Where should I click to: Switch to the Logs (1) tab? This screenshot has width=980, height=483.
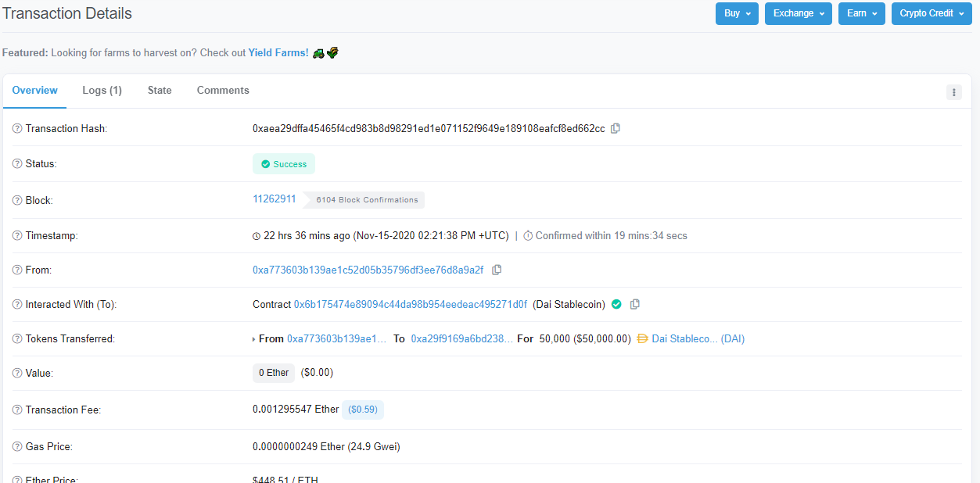102,91
